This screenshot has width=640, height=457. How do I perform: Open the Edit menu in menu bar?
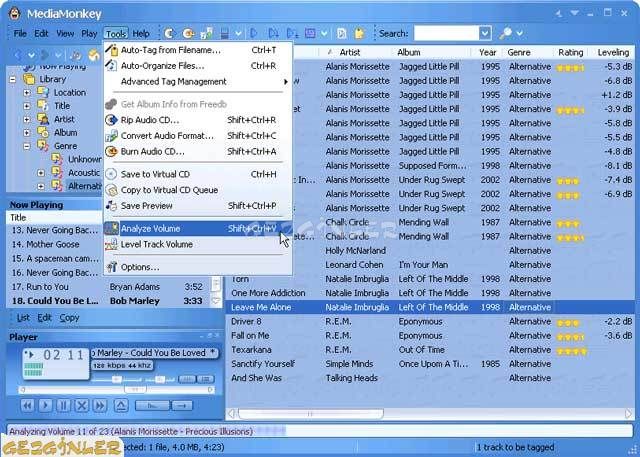click(41, 33)
